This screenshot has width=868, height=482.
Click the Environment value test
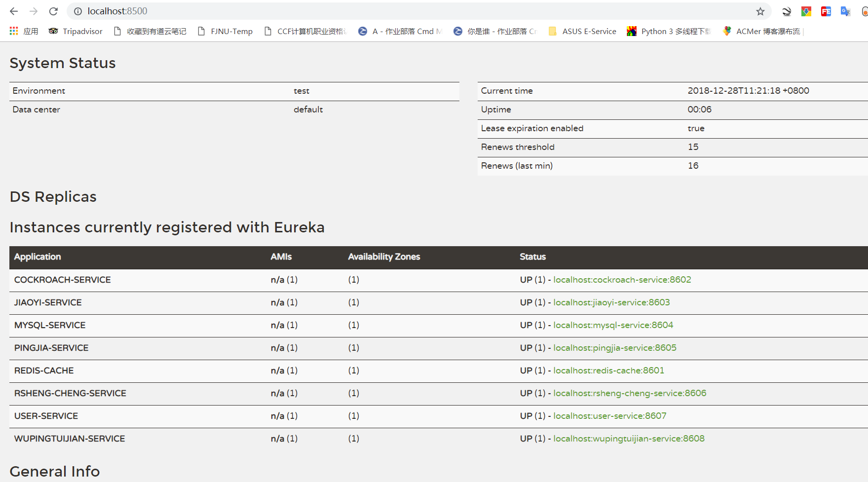click(x=302, y=91)
